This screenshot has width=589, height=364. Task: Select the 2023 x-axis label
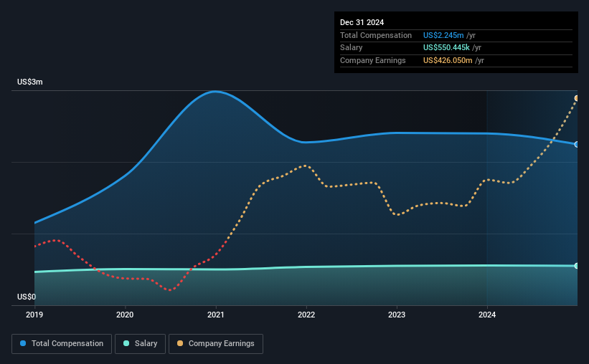point(397,315)
